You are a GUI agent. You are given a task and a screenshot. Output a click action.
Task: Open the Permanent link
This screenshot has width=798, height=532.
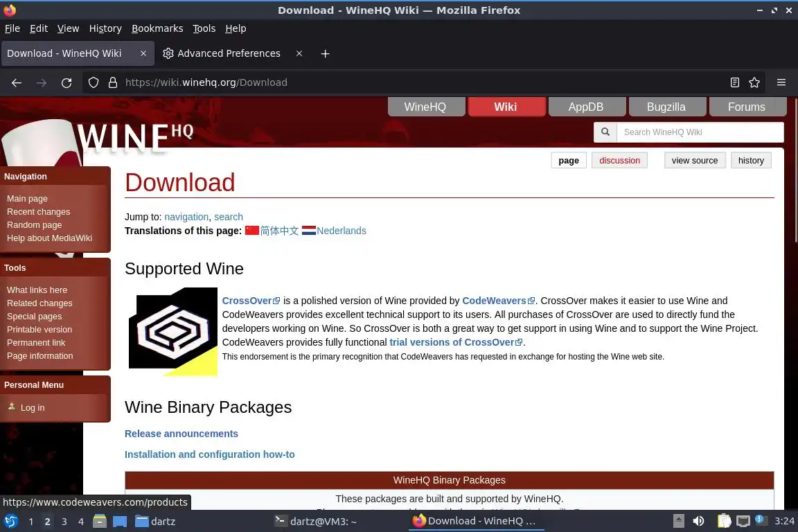click(x=36, y=343)
